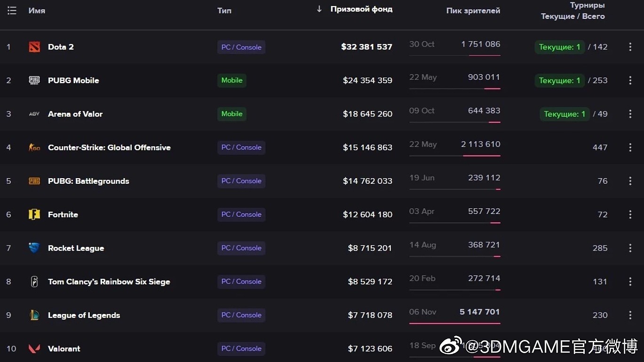Sort by the Пик зрителей column header

point(473,10)
